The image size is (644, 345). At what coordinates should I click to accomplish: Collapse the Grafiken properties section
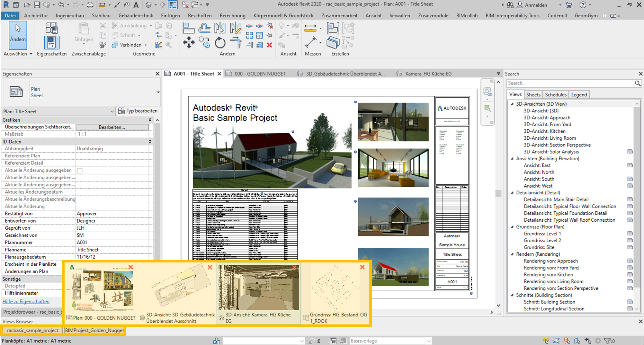click(x=150, y=120)
